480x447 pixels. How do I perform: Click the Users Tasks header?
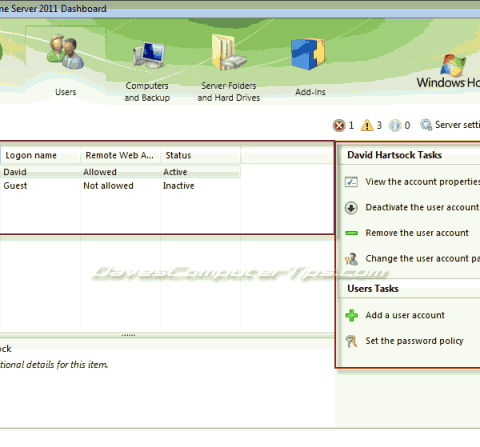[x=373, y=288]
